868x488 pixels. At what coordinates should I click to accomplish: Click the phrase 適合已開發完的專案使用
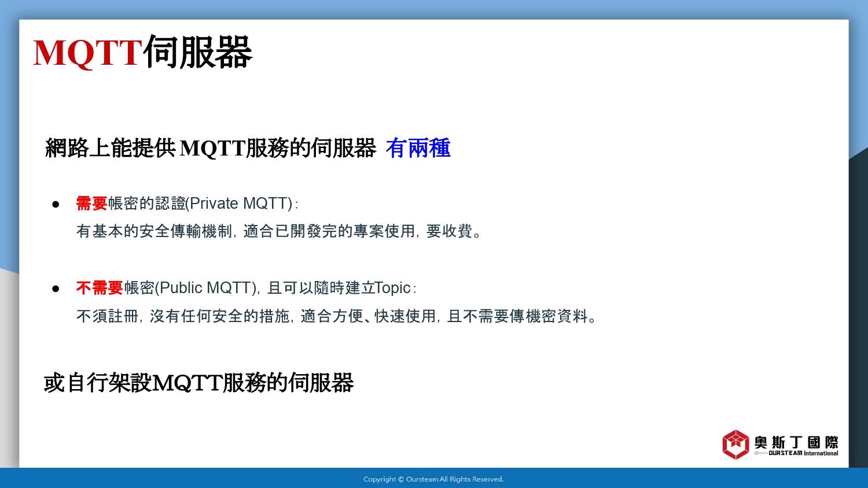pos(329,231)
